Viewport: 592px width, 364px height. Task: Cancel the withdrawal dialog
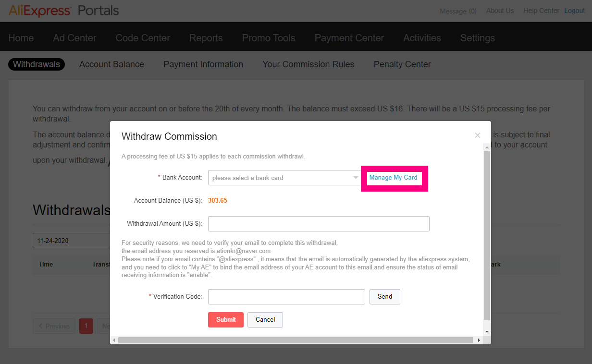(x=265, y=320)
